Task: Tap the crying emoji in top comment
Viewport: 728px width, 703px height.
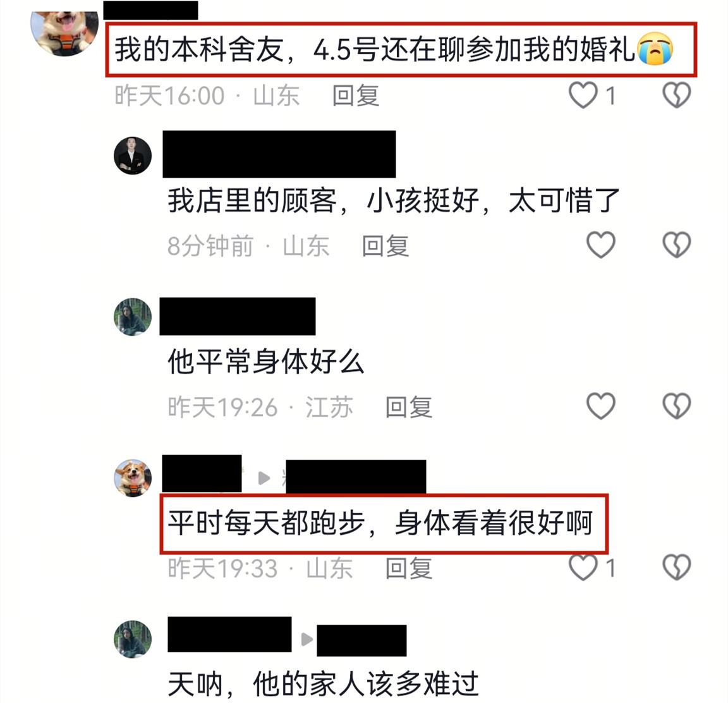Action: pos(655,49)
